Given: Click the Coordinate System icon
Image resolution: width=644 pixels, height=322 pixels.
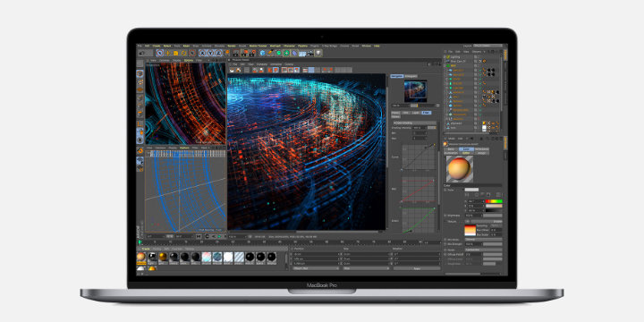Looking at the screenshot, I should [227, 53].
